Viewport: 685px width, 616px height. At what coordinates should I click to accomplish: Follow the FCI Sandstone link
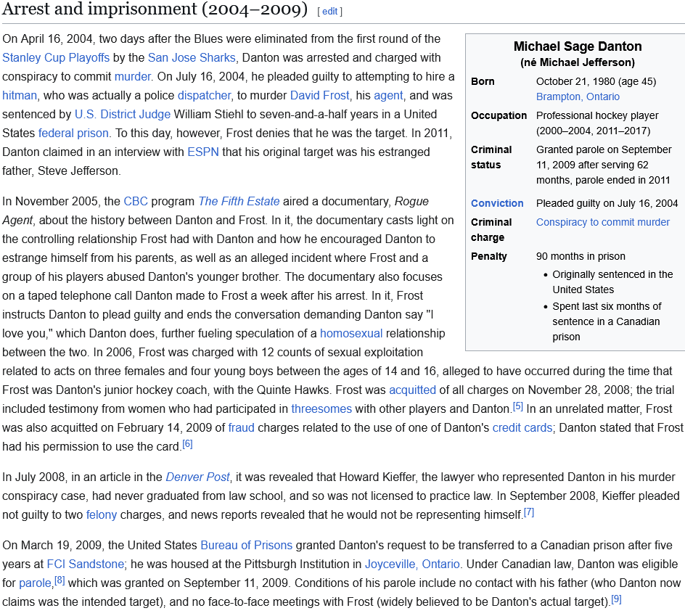tap(85, 564)
